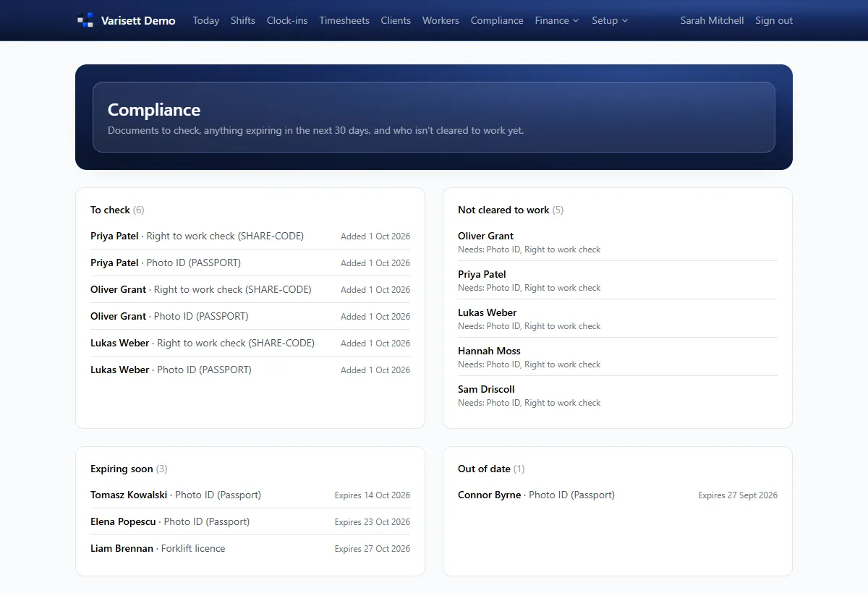Open Lukas Weber Photo ID (PASSPORT) row
868x593 pixels.
click(x=250, y=370)
